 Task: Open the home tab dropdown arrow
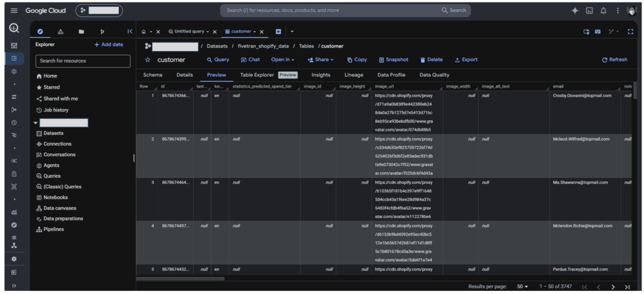[x=151, y=31]
